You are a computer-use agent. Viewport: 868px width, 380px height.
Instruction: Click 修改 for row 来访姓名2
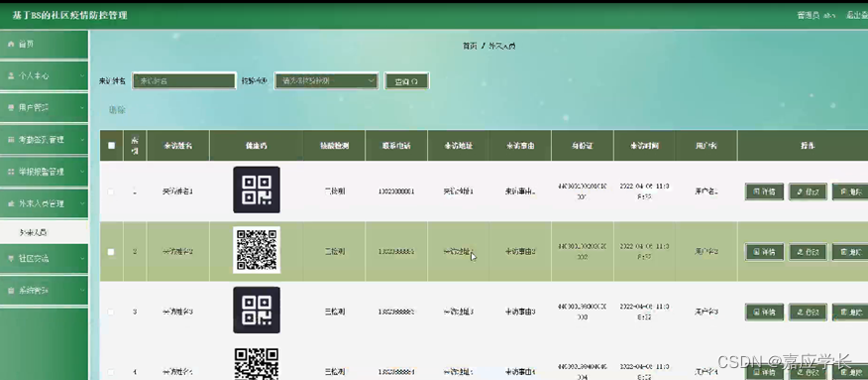click(x=808, y=252)
